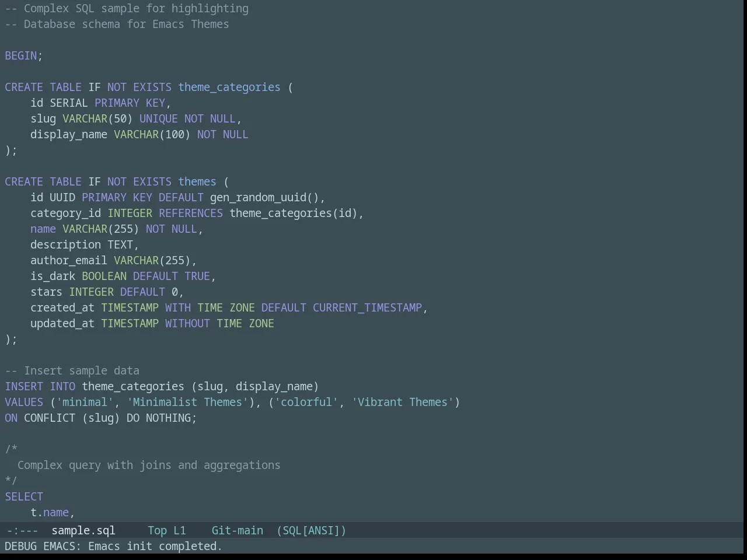This screenshot has width=747, height=560.
Task: Click the UUID type on the themes id line
Action: 62,197
